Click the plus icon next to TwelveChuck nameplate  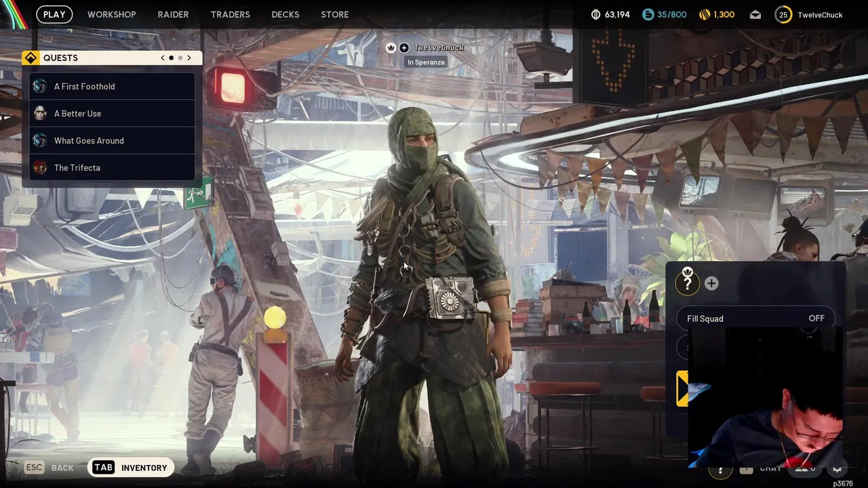(x=404, y=47)
